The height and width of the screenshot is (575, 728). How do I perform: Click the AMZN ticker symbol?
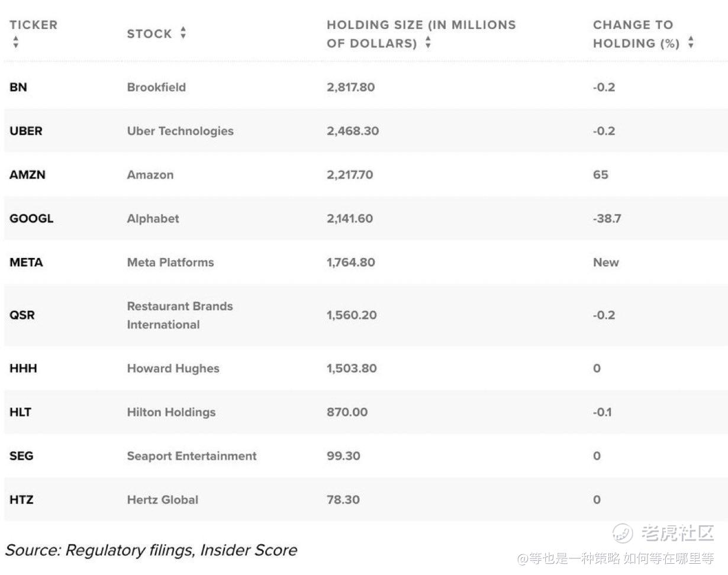point(27,175)
